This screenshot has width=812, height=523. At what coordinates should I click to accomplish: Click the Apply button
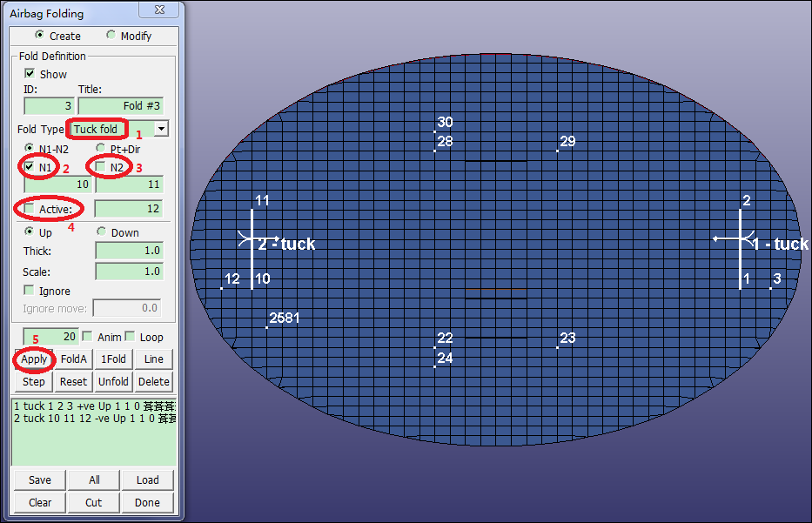[34, 359]
